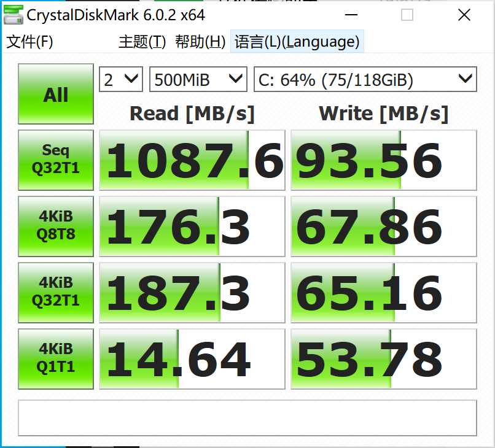This screenshot has width=495, height=448.
Task: Select the 4KiB Q8T8 write result 67.86
Action: tap(384, 226)
